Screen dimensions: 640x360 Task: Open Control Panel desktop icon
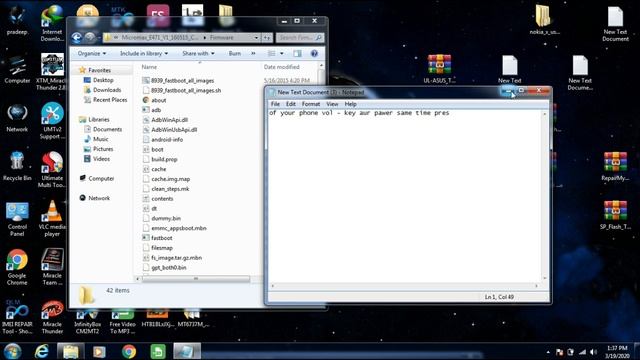coord(17,218)
